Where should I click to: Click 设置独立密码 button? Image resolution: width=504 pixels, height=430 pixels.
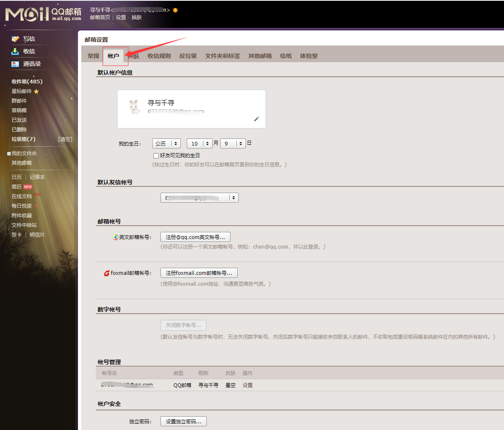[x=183, y=421]
